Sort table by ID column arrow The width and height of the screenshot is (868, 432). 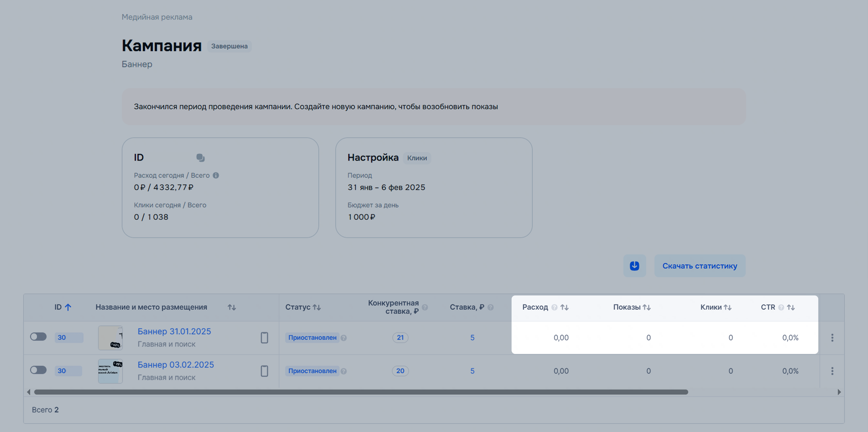pyautogui.click(x=68, y=307)
